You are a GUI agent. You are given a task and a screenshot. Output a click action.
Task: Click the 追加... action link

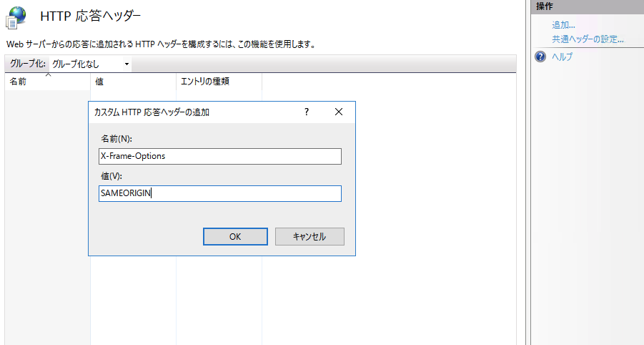coord(563,25)
